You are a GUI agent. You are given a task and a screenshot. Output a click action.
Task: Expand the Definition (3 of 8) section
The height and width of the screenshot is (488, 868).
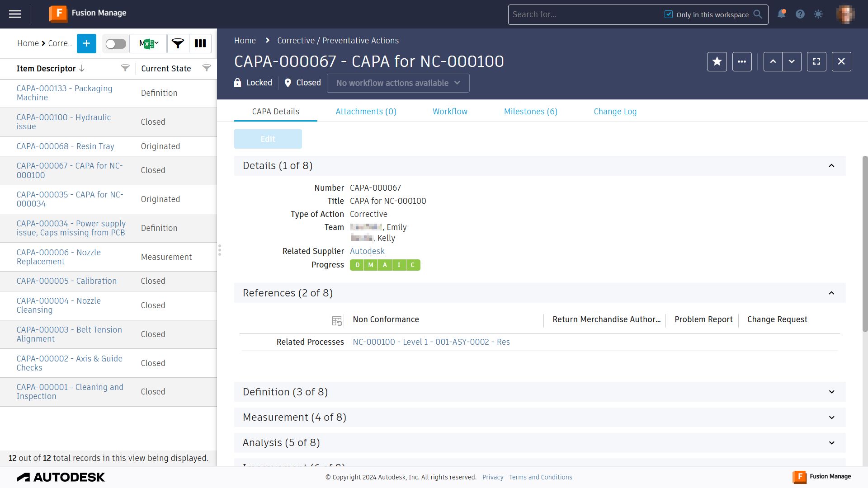831,392
